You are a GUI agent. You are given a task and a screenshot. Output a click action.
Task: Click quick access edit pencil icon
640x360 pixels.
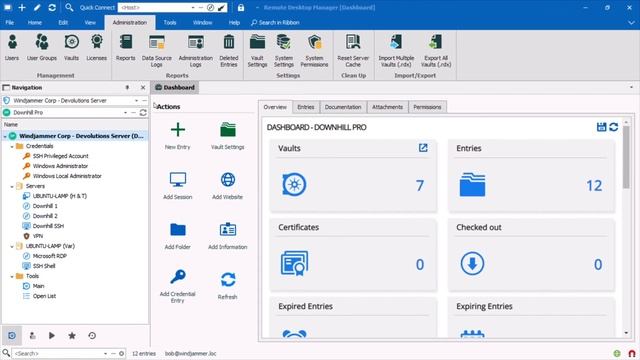37,7
